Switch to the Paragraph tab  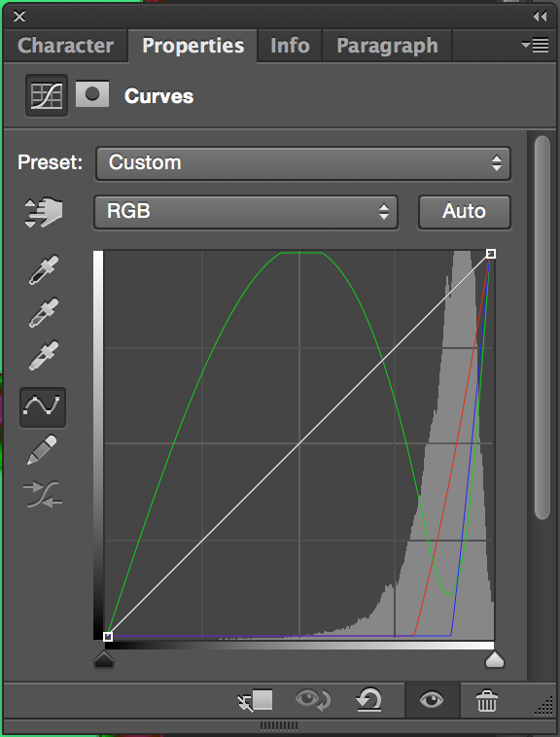387,46
